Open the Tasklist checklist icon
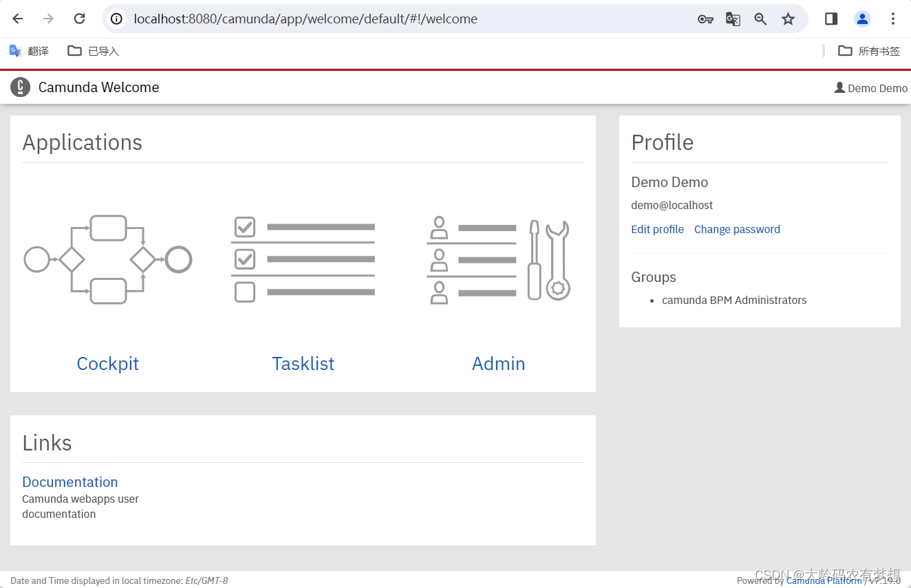Image resolution: width=911 pixels, height=588 pixels. coord(303,260)
